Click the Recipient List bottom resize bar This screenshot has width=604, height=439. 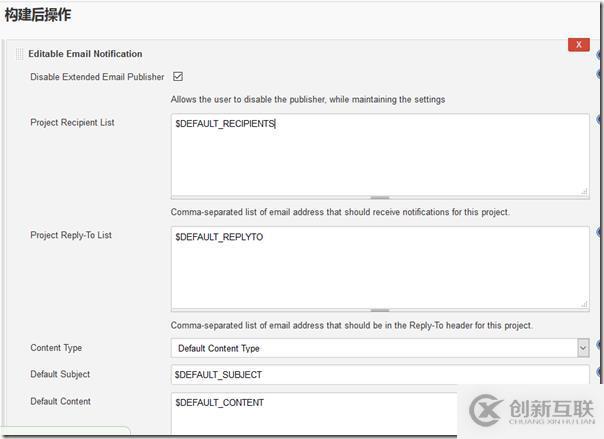379,198
